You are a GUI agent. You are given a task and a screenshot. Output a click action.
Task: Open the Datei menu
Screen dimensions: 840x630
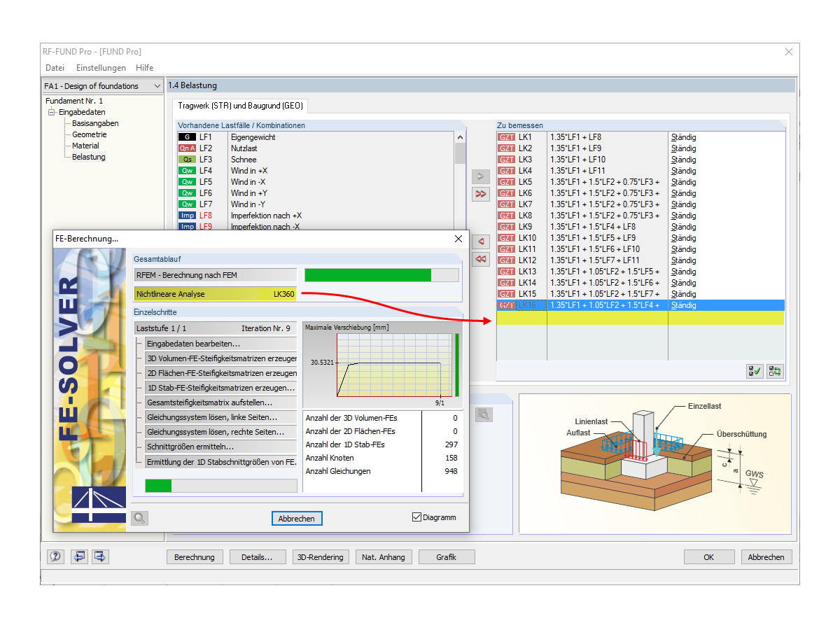(x=55, y=68)
